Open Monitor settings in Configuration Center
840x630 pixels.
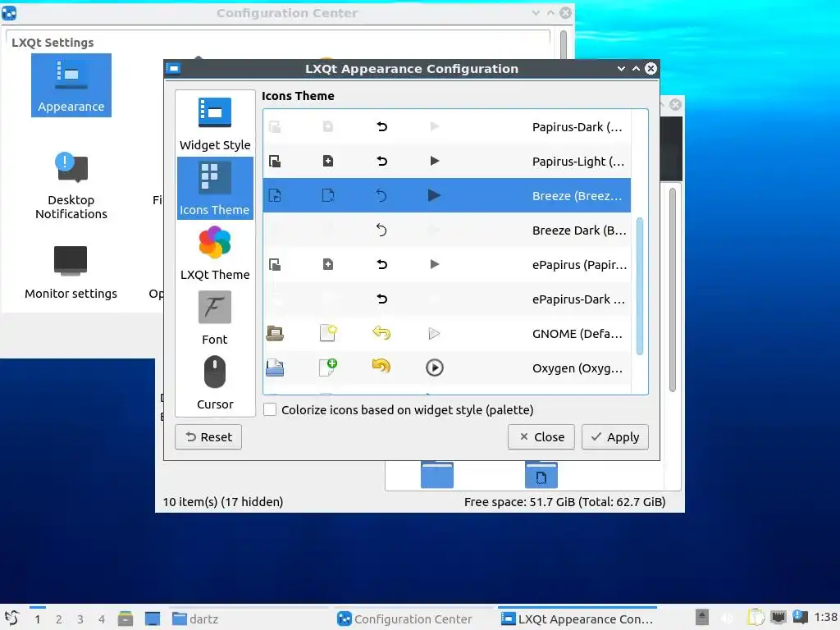click(x=71, y=272)
